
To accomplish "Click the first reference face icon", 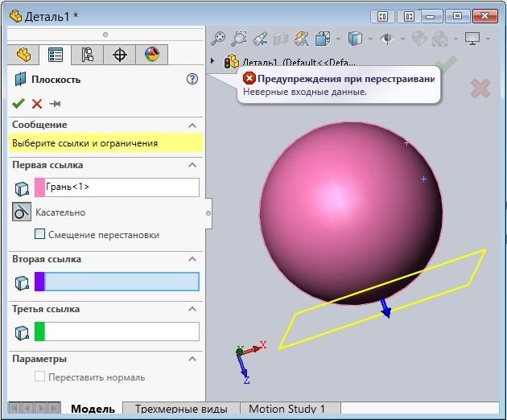I will (x=22, y=188).
